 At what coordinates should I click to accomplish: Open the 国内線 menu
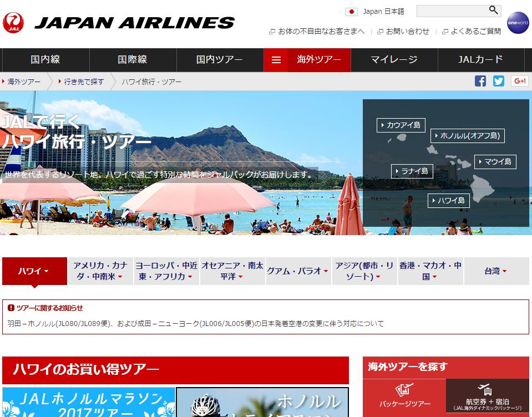coord(45,60)
